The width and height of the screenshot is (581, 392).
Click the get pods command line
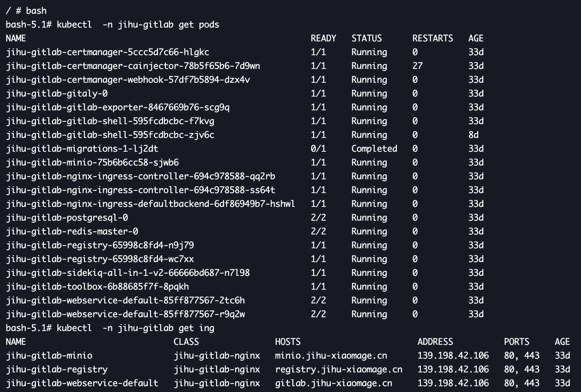(113, 25)
